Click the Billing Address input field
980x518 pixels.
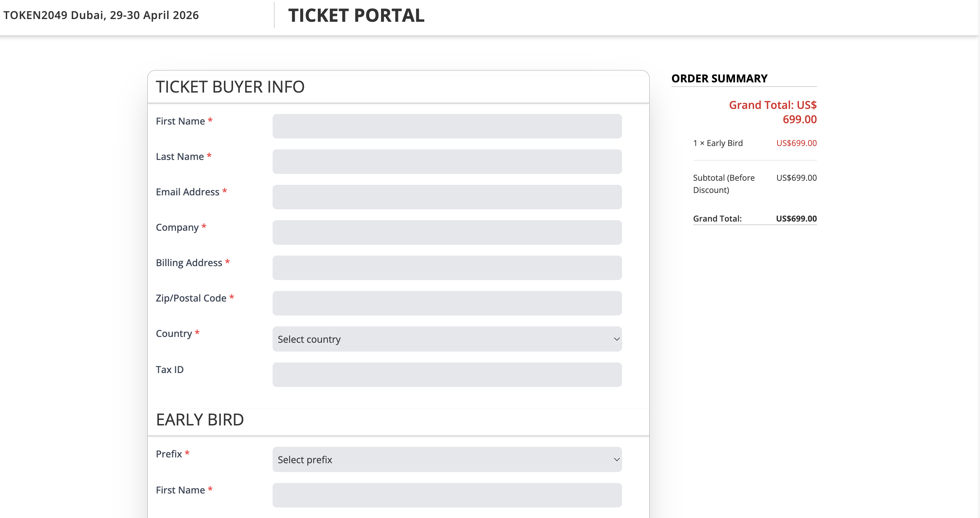[x=447, y=268]
